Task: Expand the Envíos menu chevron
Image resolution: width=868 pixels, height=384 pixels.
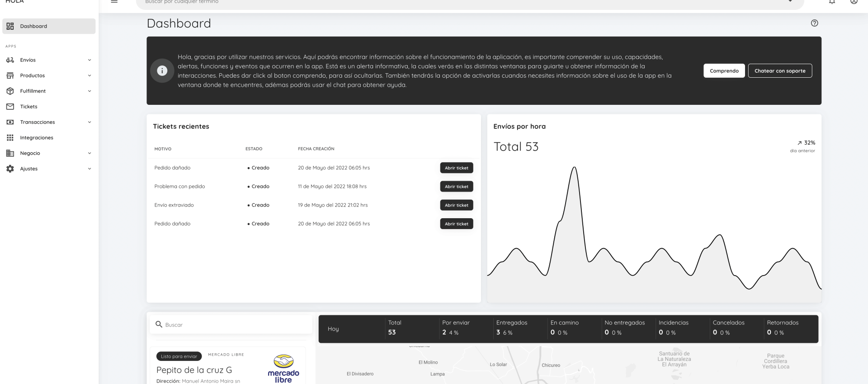Action: pyautogui.click(x=90, y=60)
